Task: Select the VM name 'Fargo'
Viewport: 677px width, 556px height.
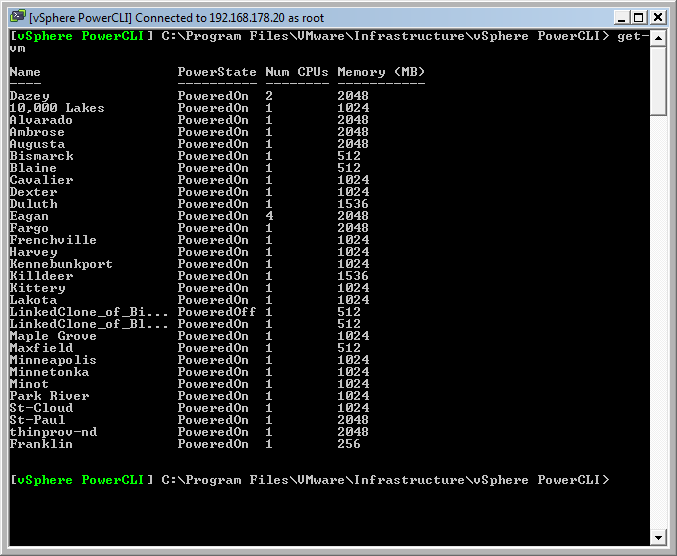Action: coord(29,228)
